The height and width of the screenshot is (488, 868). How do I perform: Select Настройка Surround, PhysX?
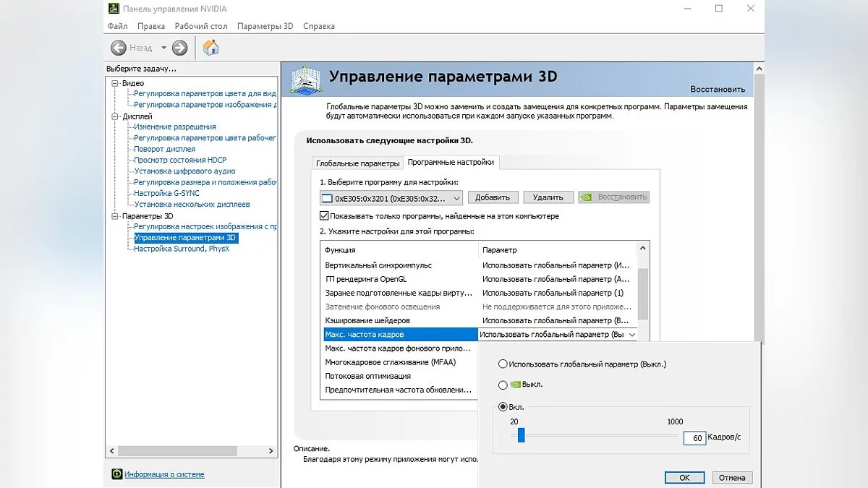(x=182, y=249)
